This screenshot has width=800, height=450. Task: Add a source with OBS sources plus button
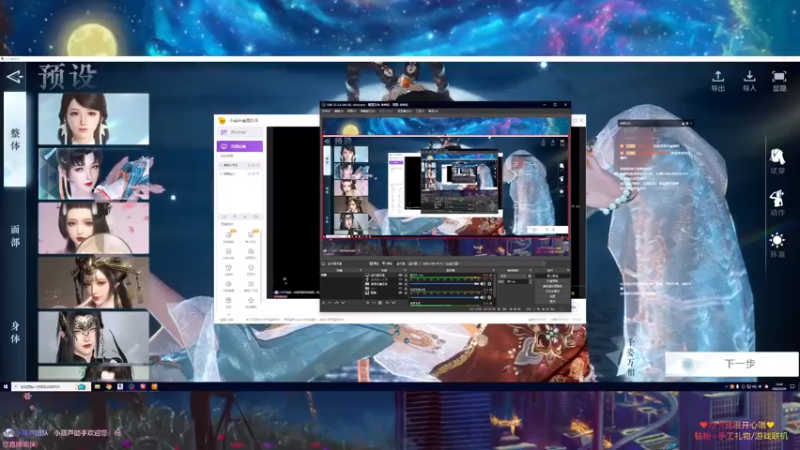coord(368,303)
